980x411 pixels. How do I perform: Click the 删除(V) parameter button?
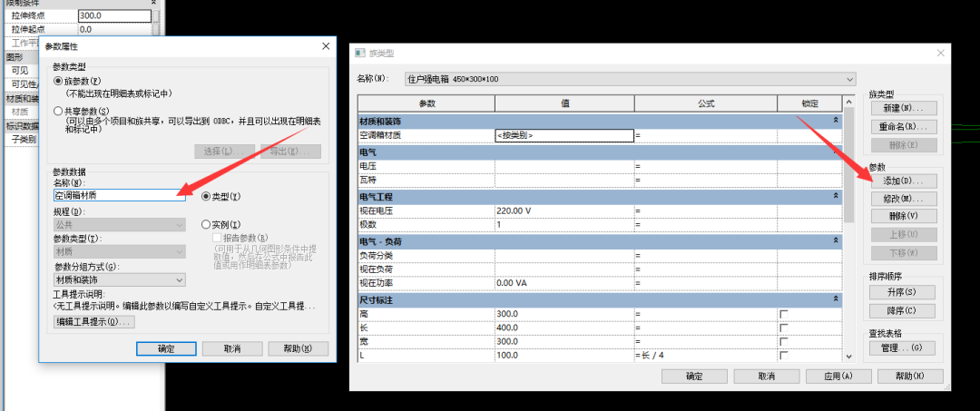pyautogui.click(x=904, y=216)
